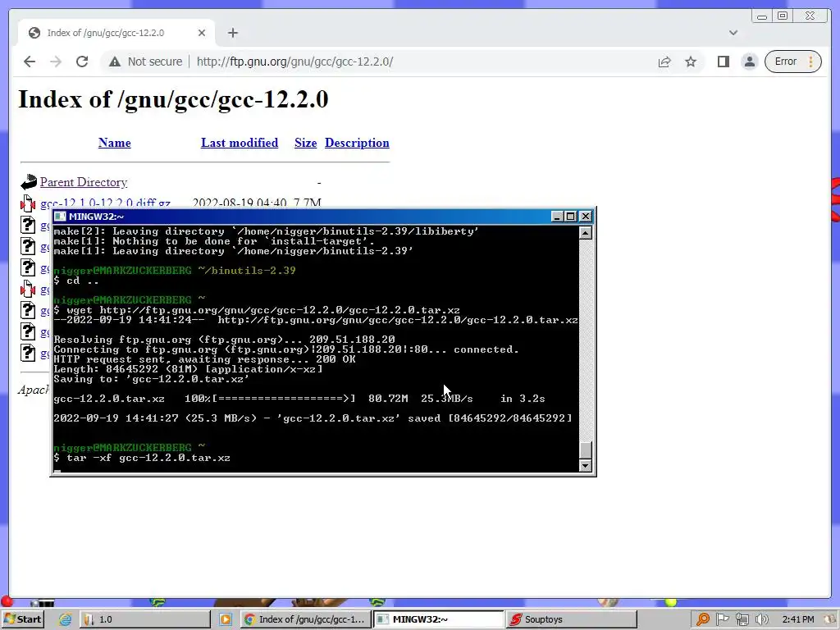
Task: Maximize the MINGW32 terminal window
Action: (571, 217)
